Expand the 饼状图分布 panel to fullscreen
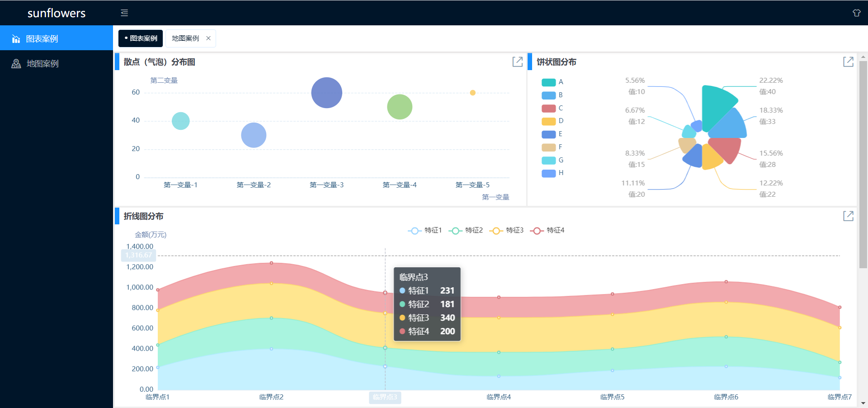 tap(848, 62)
